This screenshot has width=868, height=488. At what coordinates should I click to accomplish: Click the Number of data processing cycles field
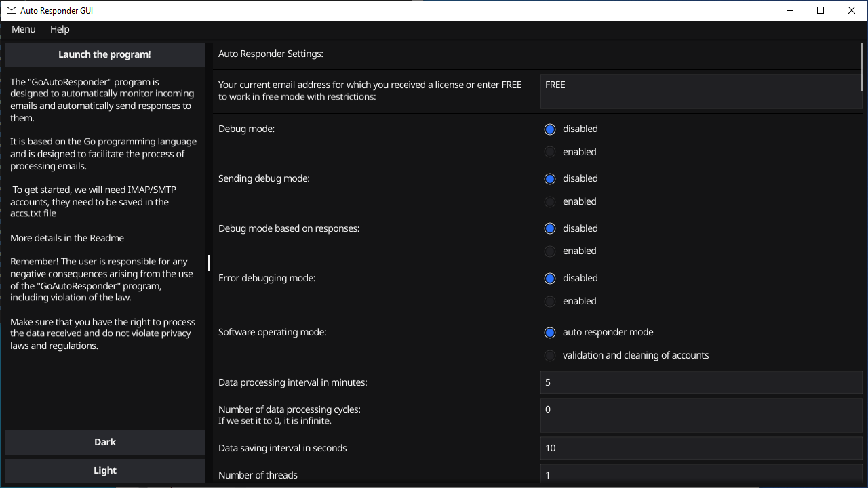[x=701, y=415]
